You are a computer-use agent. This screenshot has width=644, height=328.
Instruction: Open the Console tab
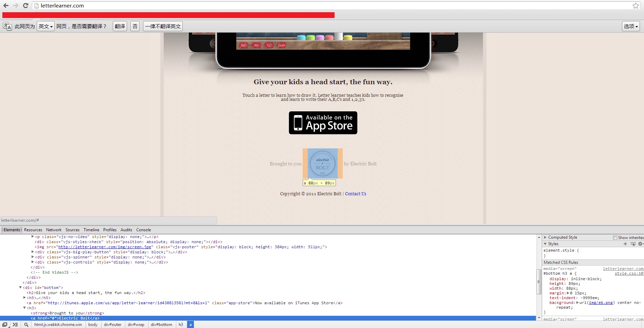pos(143,230)
